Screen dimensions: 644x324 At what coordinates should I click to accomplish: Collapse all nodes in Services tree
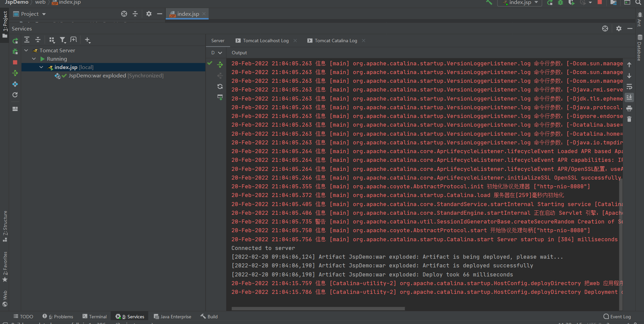point(38,40)
